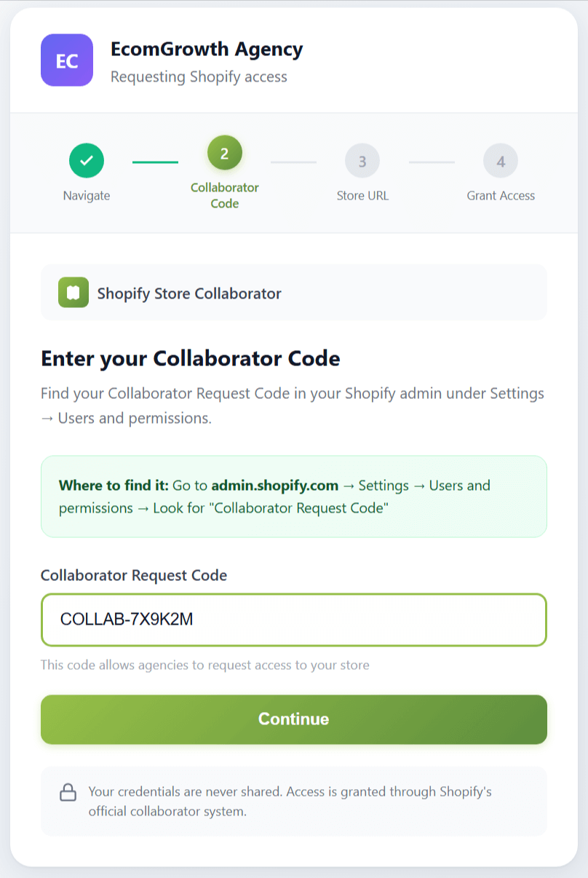Select the Collaborator Request Code input field

(293, 620)
